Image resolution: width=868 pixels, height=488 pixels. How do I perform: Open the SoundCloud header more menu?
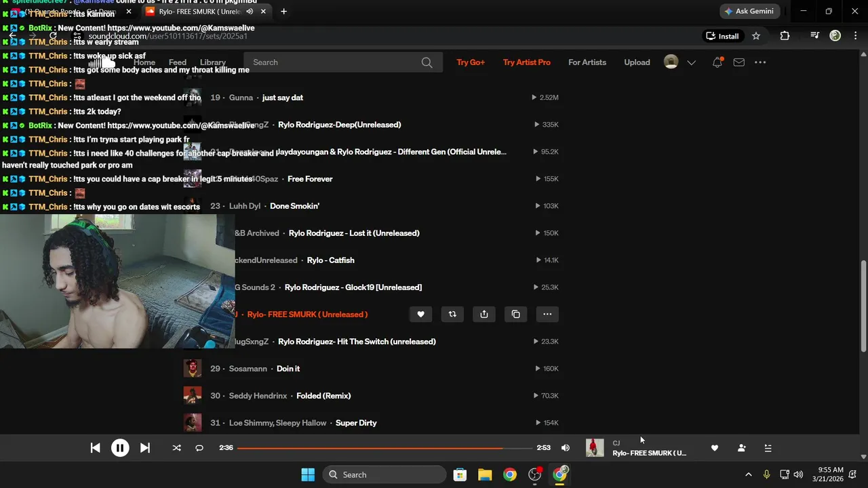760,62
